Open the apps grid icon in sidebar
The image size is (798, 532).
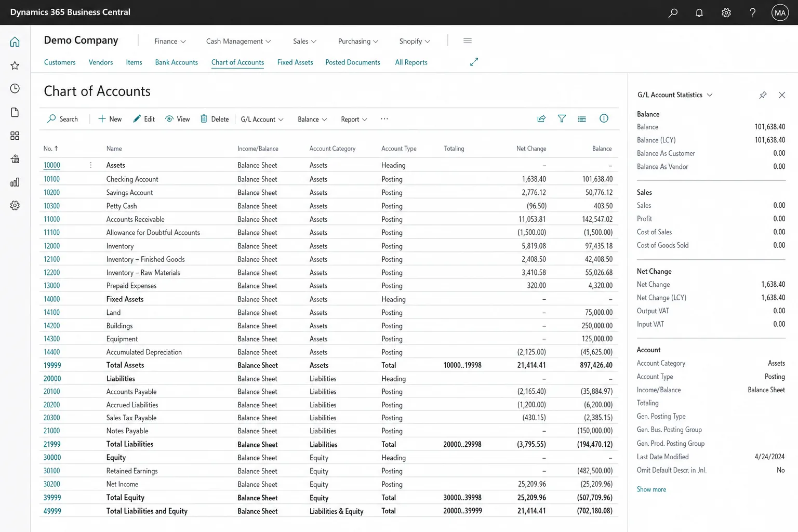coord(15,136)
